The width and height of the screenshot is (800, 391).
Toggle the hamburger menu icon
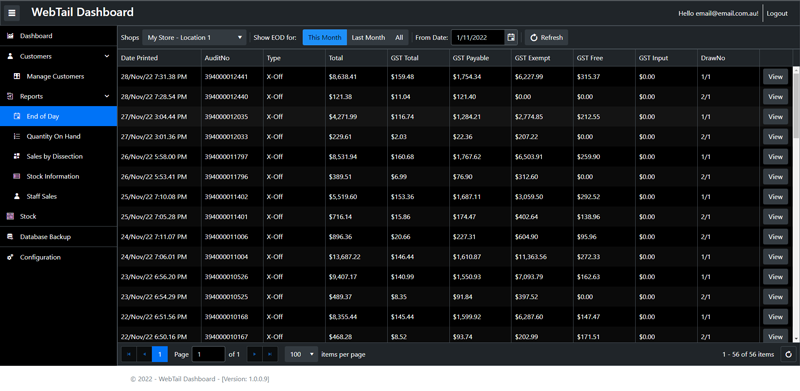click(12, 13)
